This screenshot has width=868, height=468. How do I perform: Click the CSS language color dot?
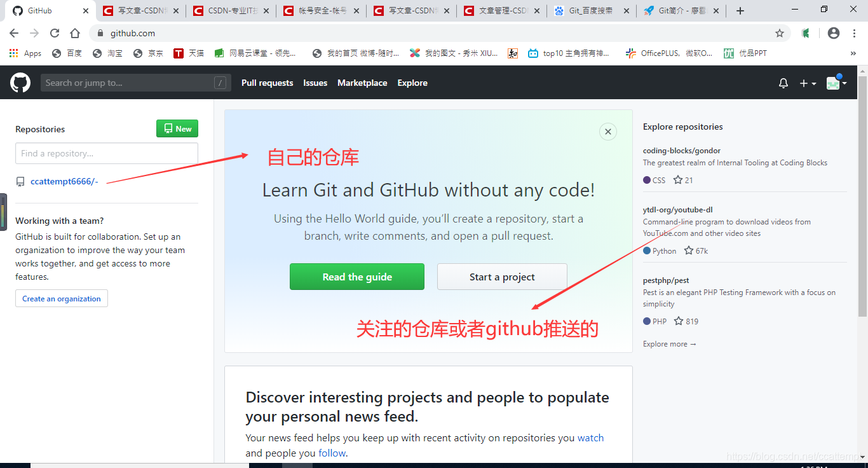point(647,180)
